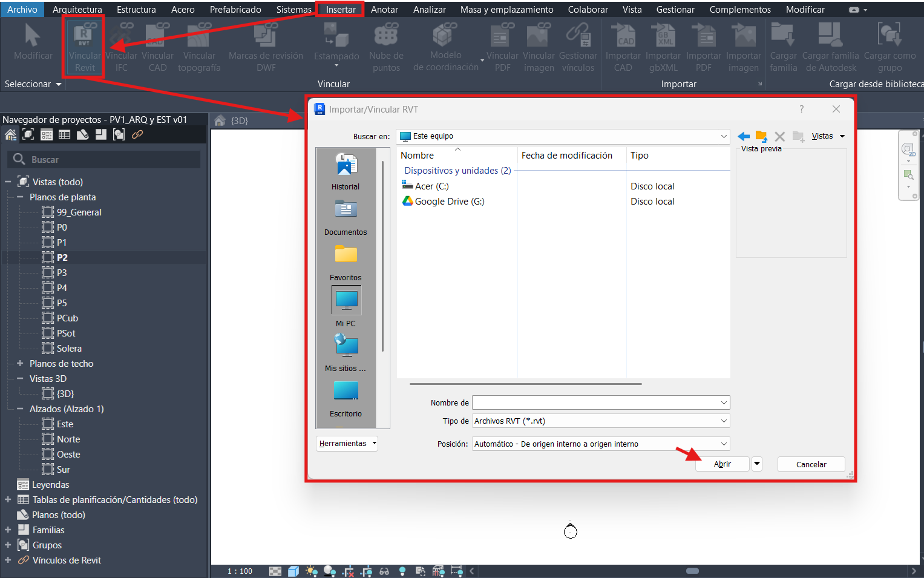Open the Herramientas dropdown
Image resolution: width=924 pixels, height=578 pixels.
(x=347, y=444)
